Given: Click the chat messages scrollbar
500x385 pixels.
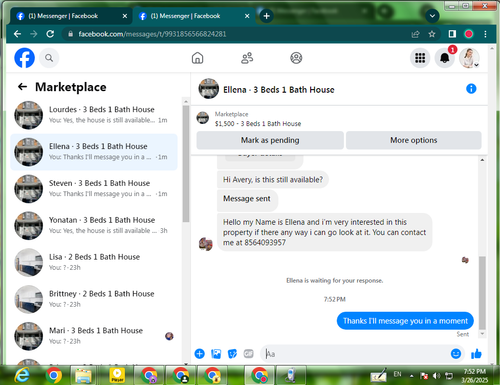Looking at the screenshot, I should 482,293.
